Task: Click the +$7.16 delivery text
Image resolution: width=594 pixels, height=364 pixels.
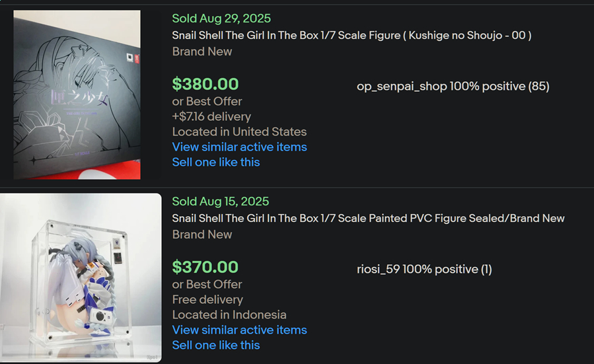Action: [x=211, y=116]
